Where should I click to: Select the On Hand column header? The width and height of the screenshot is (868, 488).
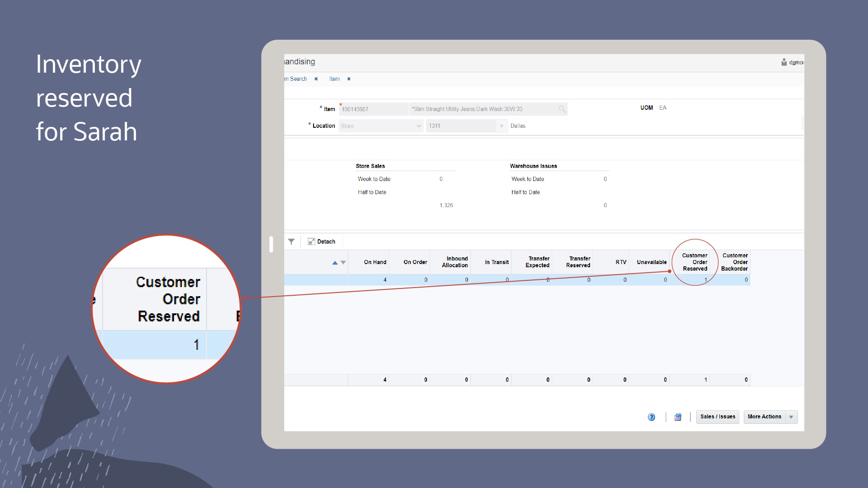coord(375,262)
